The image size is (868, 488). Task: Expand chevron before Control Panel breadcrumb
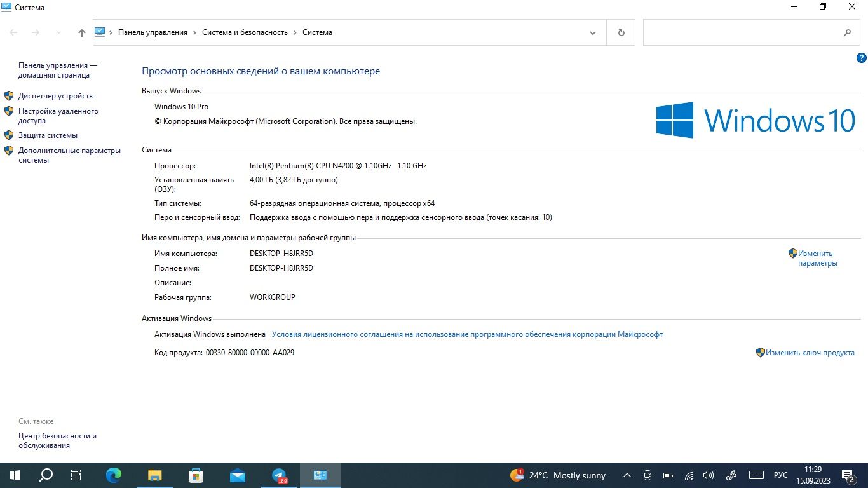pyautogui.click(x=111, y=32)
